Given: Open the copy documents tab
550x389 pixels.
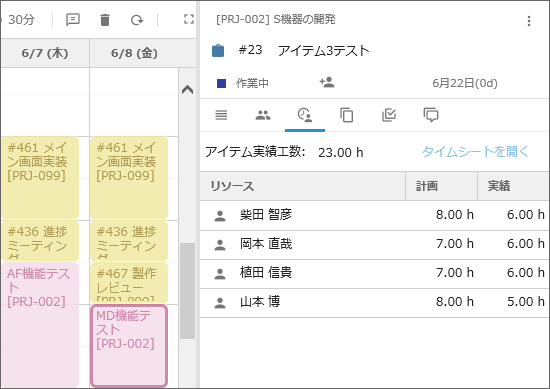Looking at the screenshot, I should (347, 115).
